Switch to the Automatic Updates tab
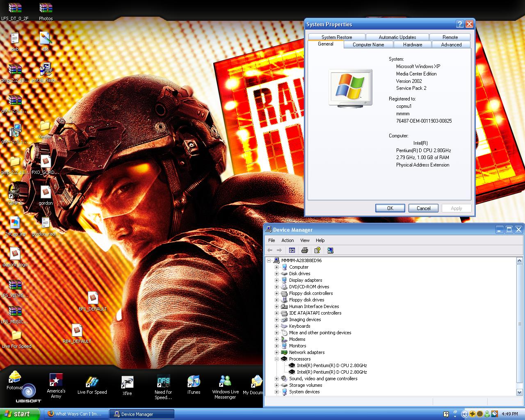525x420 pixels. coord(397,37)
